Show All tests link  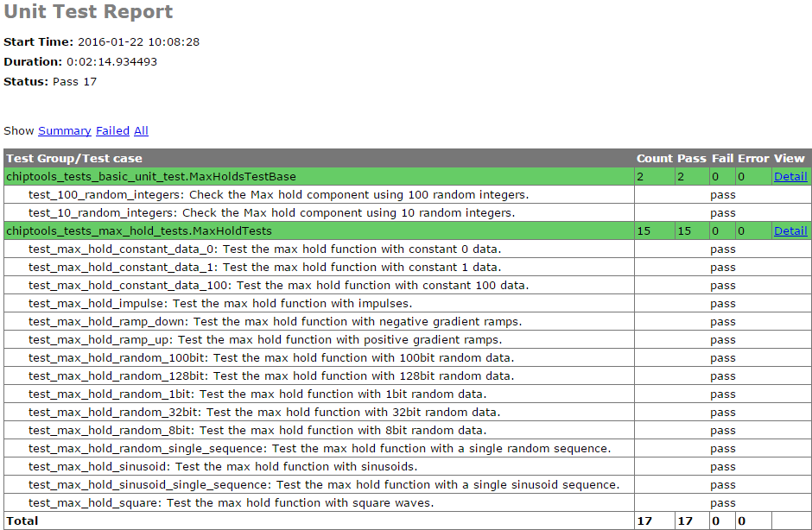pyautogui.click(x=141, y=131)
